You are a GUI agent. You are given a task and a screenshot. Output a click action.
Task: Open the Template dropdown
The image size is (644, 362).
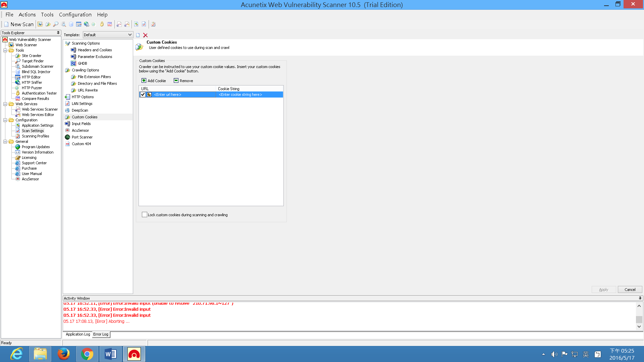point(130,35)
